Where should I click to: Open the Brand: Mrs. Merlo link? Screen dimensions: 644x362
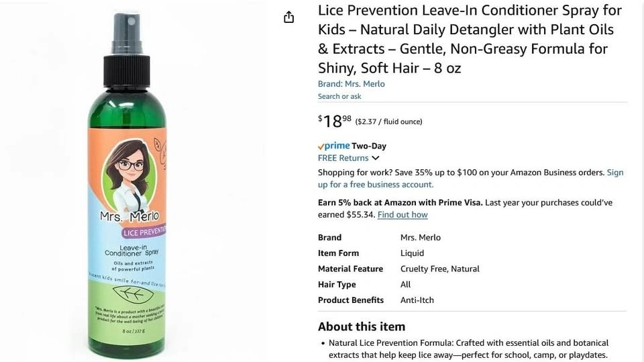tap(351, 84)
